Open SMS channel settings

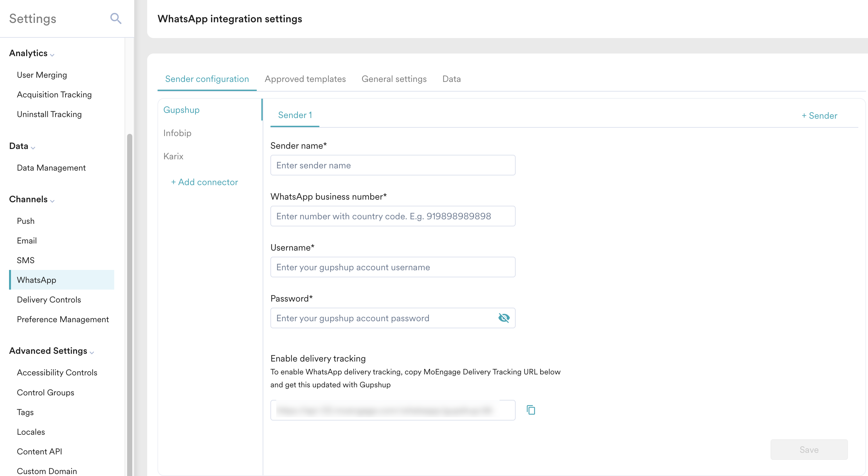coord(25,260)
